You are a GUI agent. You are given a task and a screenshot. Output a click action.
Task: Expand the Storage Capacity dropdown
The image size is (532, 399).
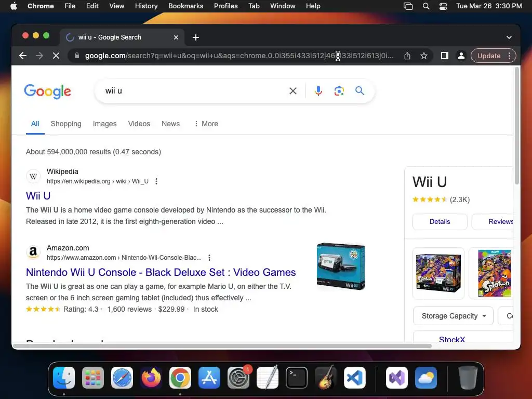coord(453,316)
